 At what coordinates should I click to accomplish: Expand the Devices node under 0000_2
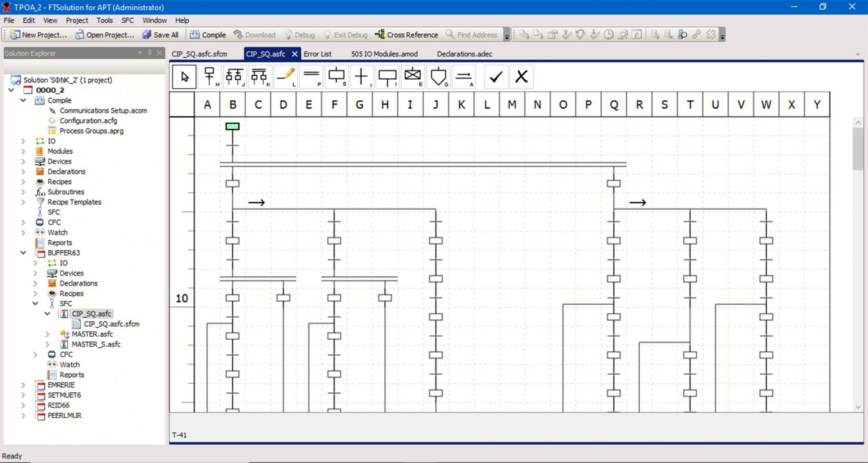(x=23, y=162)
